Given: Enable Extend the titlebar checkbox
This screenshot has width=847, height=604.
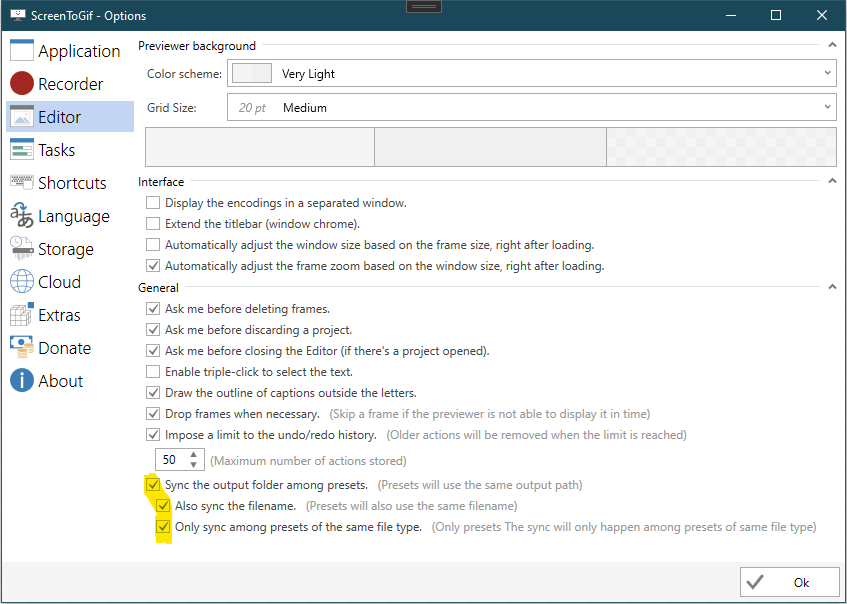Looking at the screenshot, I should (x=153, y=224).
